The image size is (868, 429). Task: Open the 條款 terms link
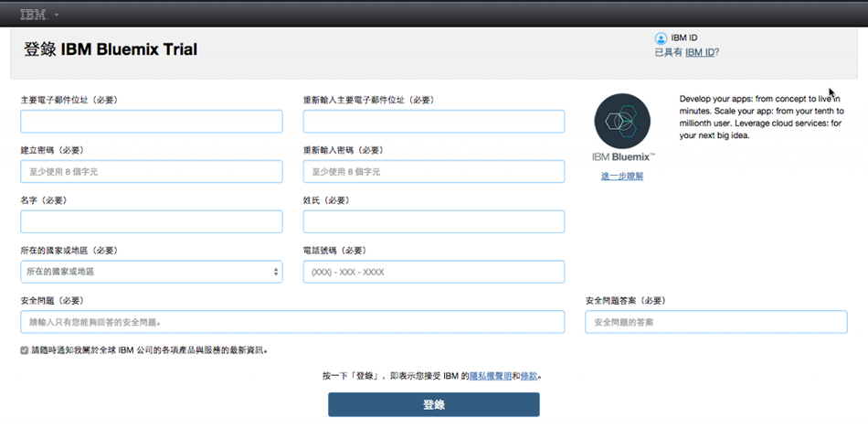(529, 376)
